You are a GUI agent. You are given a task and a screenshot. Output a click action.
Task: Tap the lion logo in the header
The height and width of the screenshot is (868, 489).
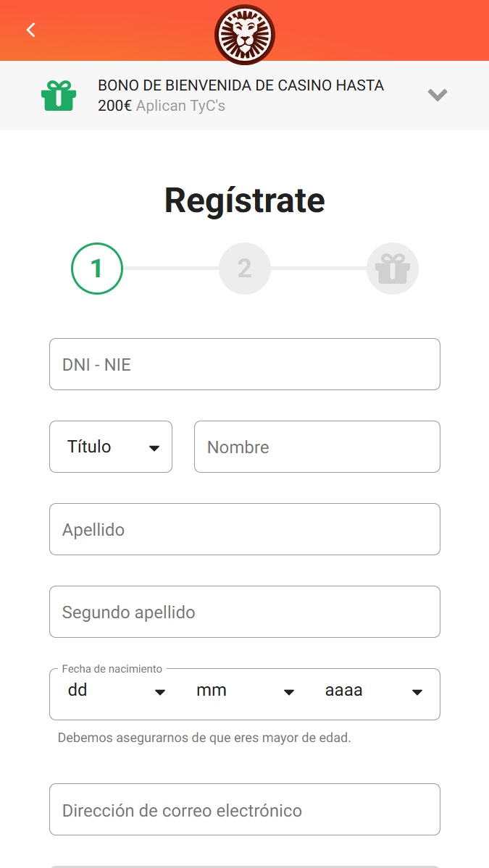coord(244,35)
